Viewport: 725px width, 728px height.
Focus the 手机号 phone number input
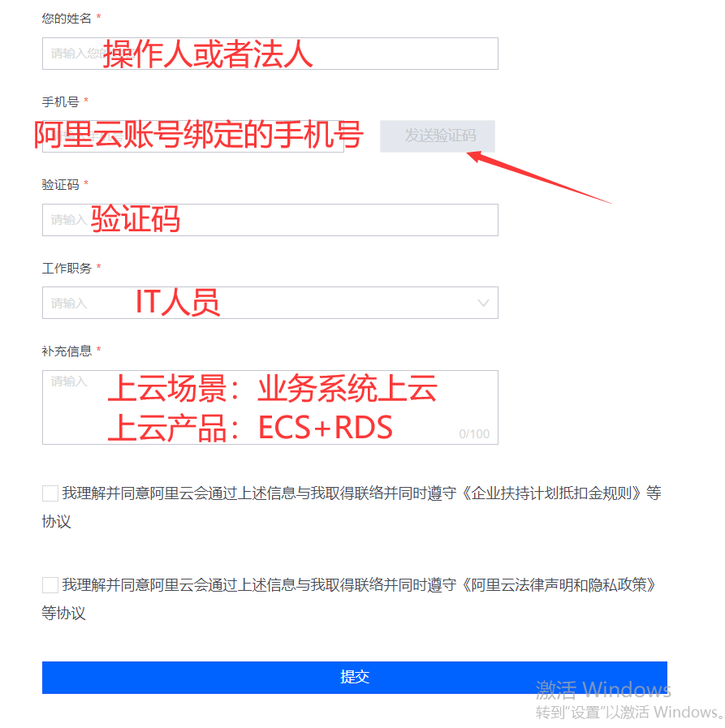pos(193,136)
